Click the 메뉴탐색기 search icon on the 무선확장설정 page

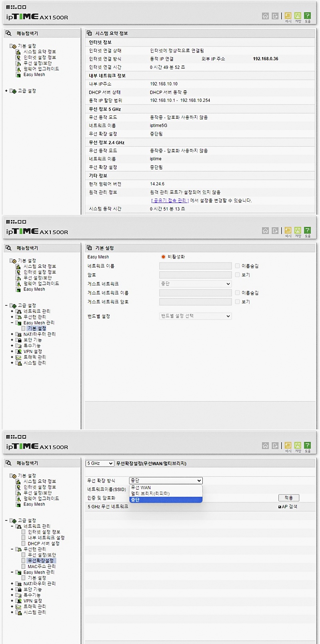[x=8, y=463]
